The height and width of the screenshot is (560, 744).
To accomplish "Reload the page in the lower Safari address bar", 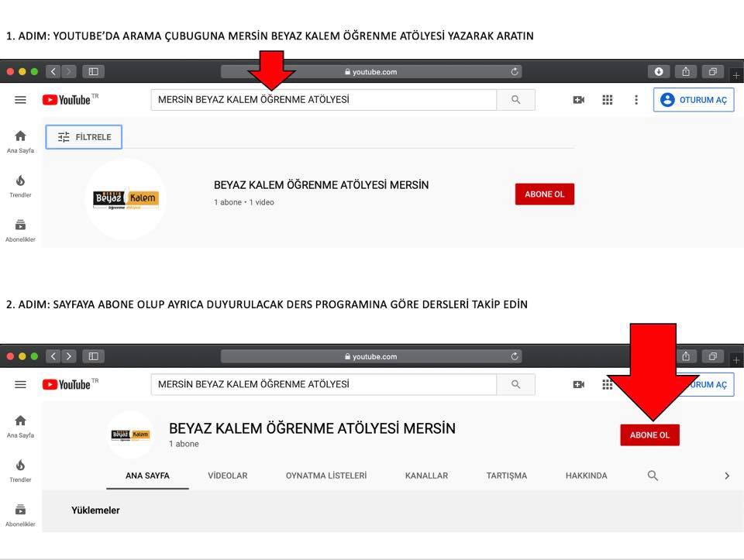I will click(515, 356).
